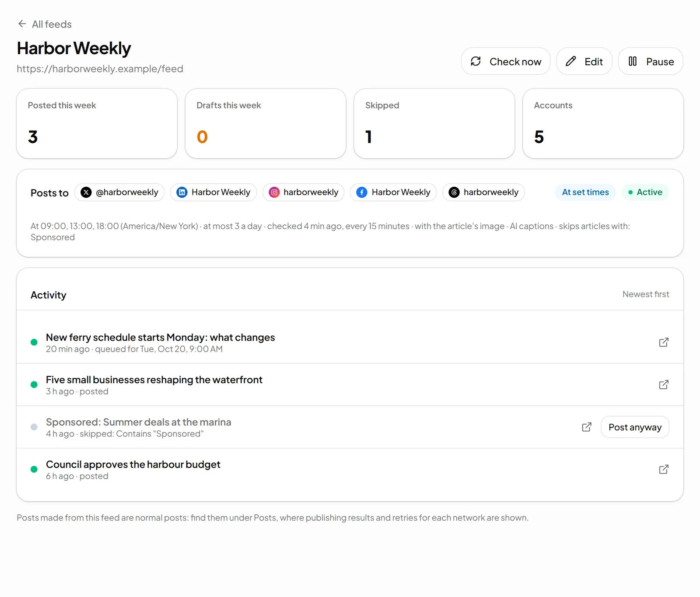Click the Check now button
Screen dimensions: 700x597
click(x=505, y=61)
